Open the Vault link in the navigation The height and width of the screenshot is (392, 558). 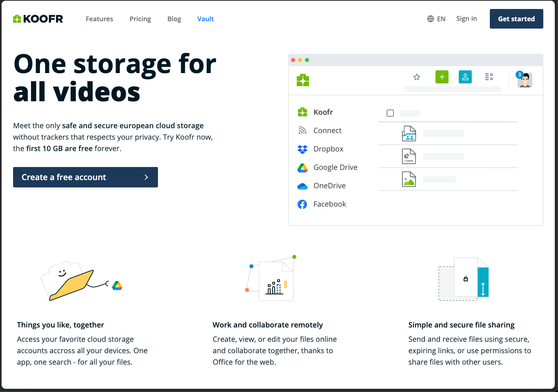[206, 19]
